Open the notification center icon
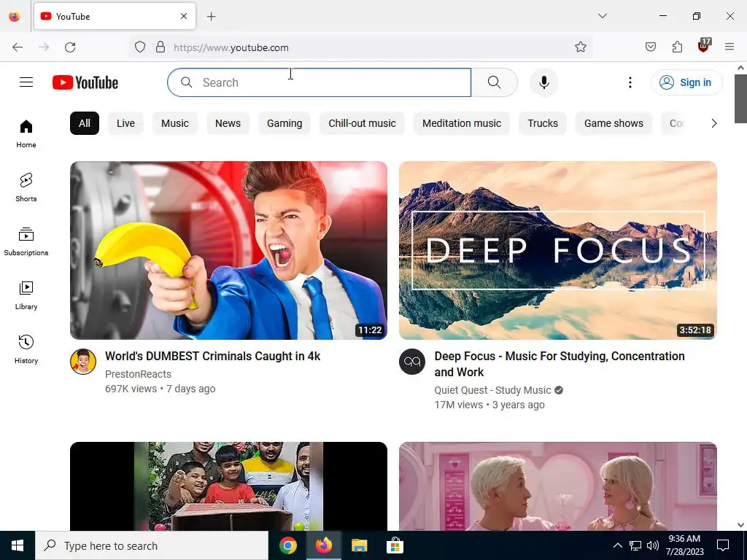Screen dimensions: 747x560 723,545
